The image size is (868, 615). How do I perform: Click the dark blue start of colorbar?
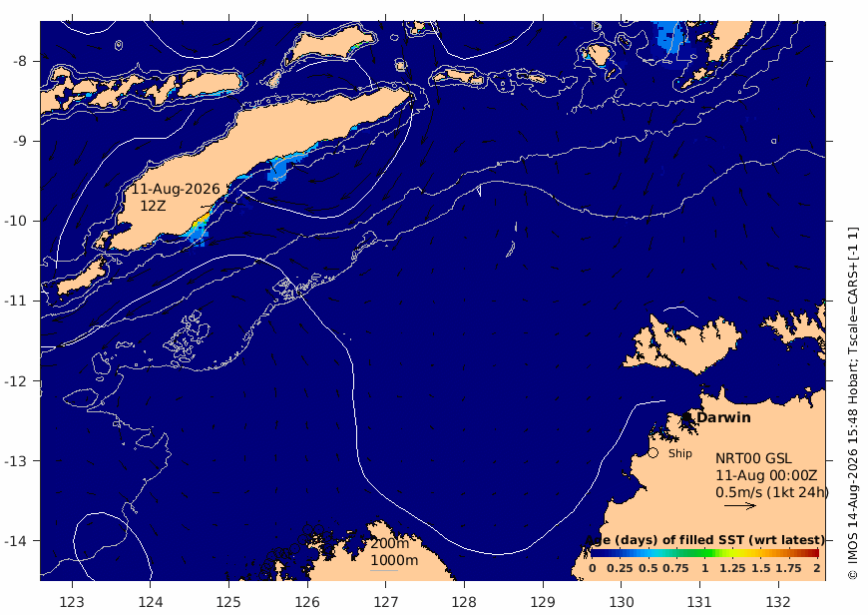point(597,553)
